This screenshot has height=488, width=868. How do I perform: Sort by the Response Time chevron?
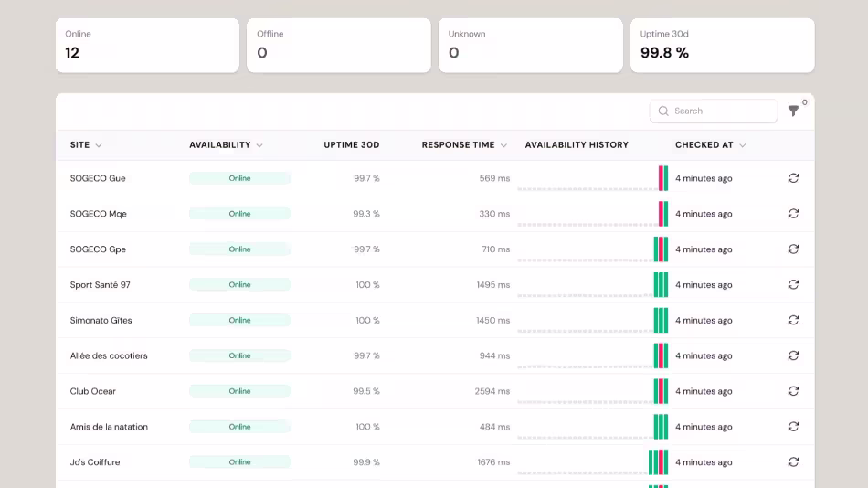[503, 145]
